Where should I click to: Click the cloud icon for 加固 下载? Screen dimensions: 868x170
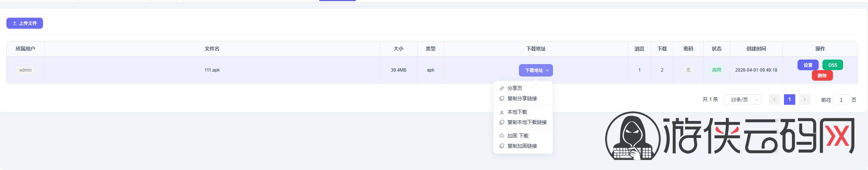click(x=502, y=136)
